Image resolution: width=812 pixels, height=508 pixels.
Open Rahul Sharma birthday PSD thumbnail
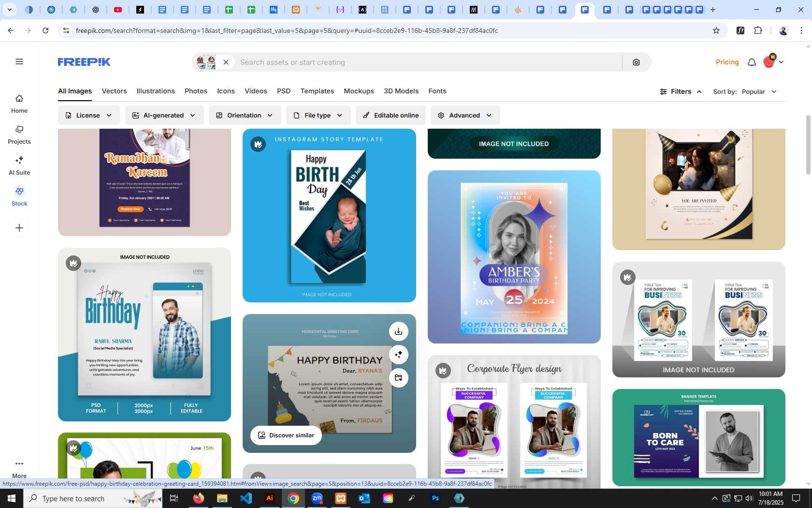145,335
